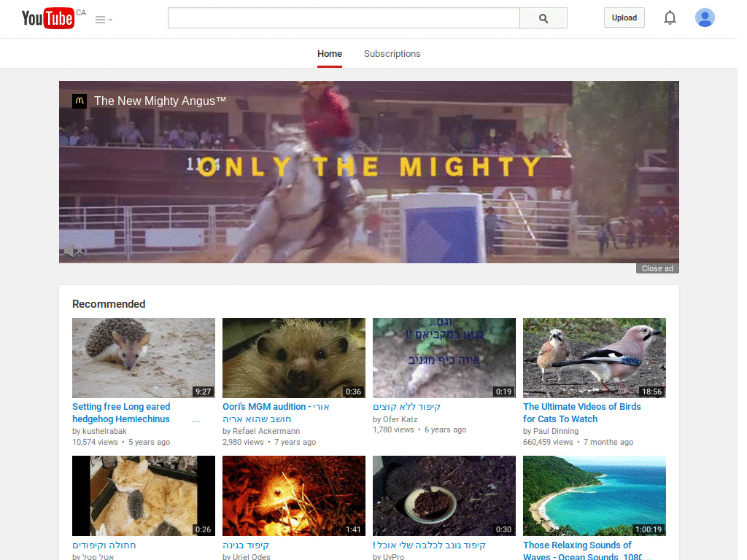The width and height of the screenshot is (747, 560).
Task: Switch to the Home tab
Action: 330,54
